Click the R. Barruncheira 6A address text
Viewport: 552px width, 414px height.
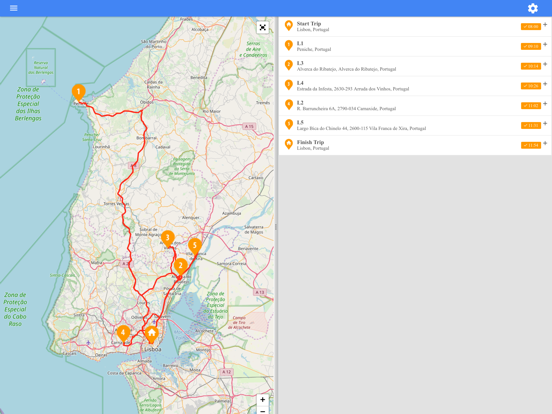[346, 108]
